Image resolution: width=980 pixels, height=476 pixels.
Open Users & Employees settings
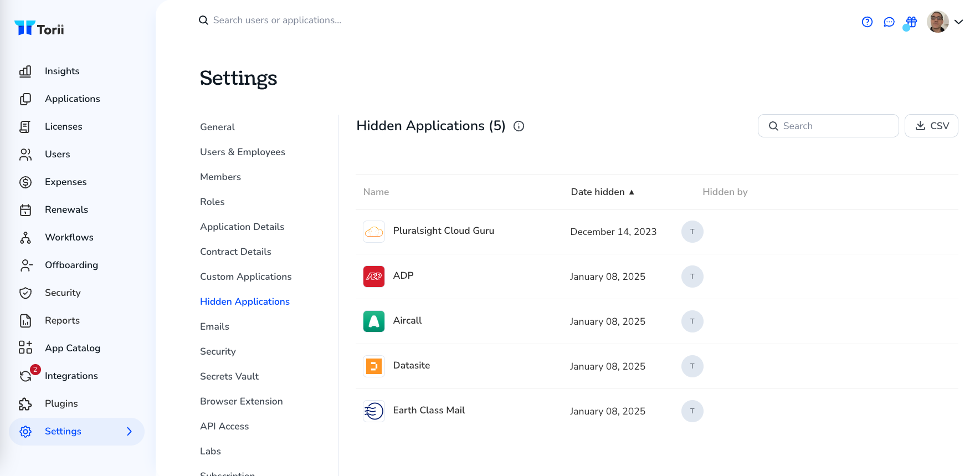(x=243, y=152)
